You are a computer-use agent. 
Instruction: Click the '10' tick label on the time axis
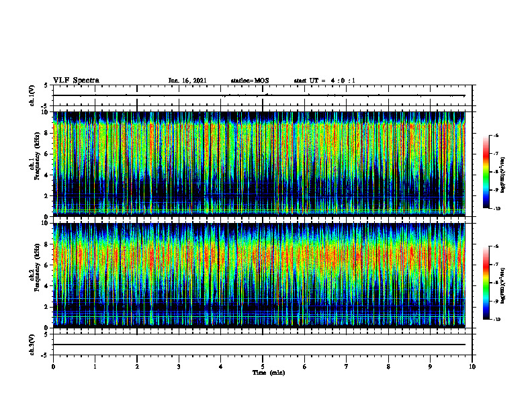click(472, 367)
